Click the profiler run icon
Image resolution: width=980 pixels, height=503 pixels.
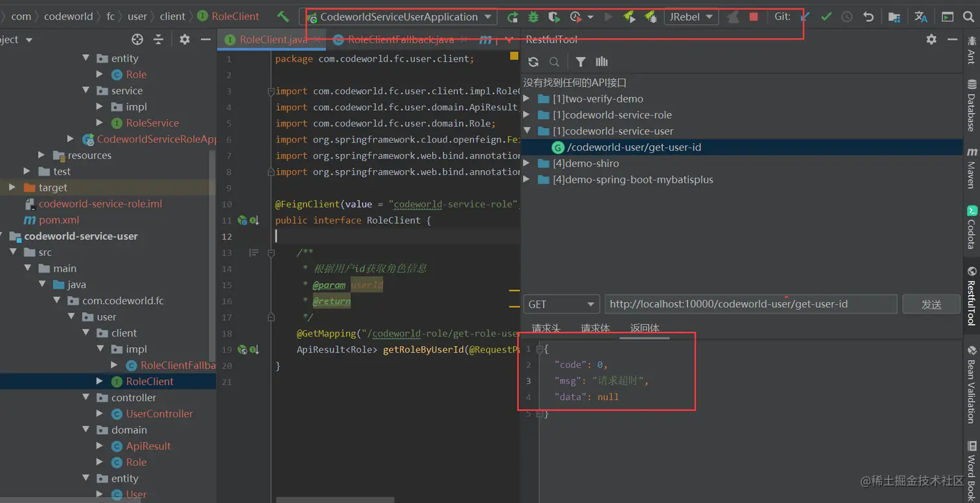(x=576, y=17)
